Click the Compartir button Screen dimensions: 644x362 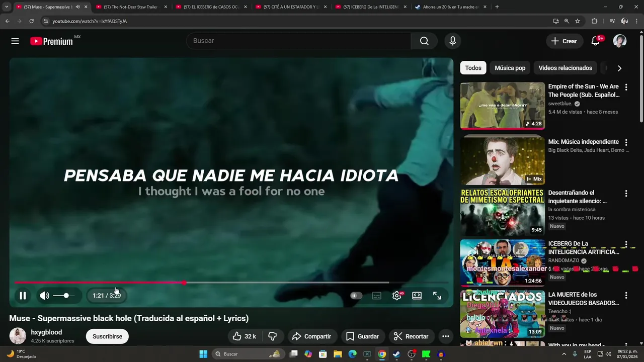tap(311, 336)
